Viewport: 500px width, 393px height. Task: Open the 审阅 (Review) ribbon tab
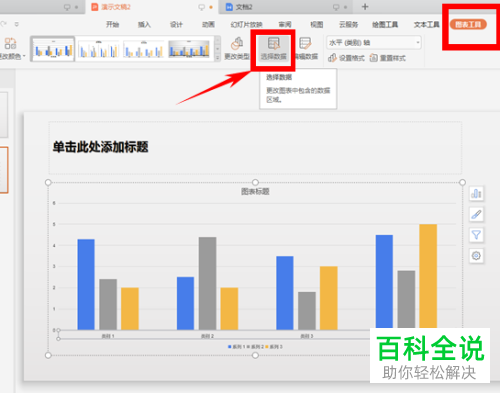[x=285, y=24]
